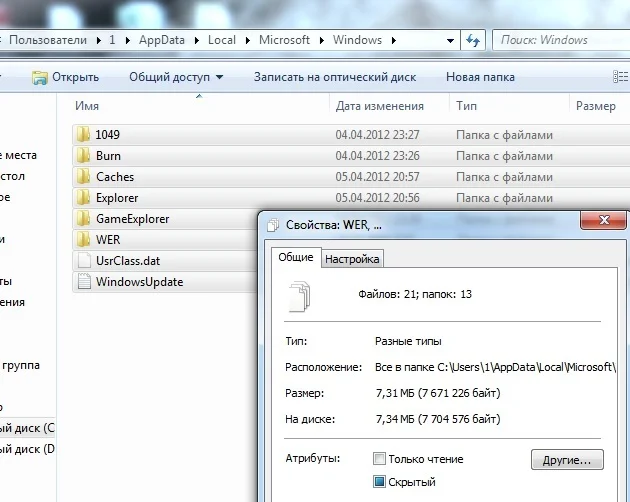Click the size value 7,31 МБ
This screenshot has height=502, width=630.
coord(438,393)
